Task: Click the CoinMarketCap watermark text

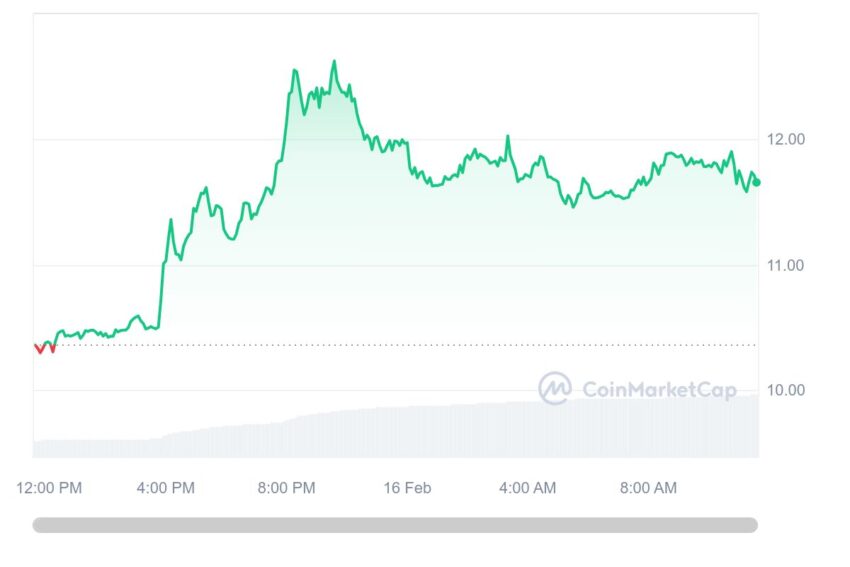Action: point(659,389)
